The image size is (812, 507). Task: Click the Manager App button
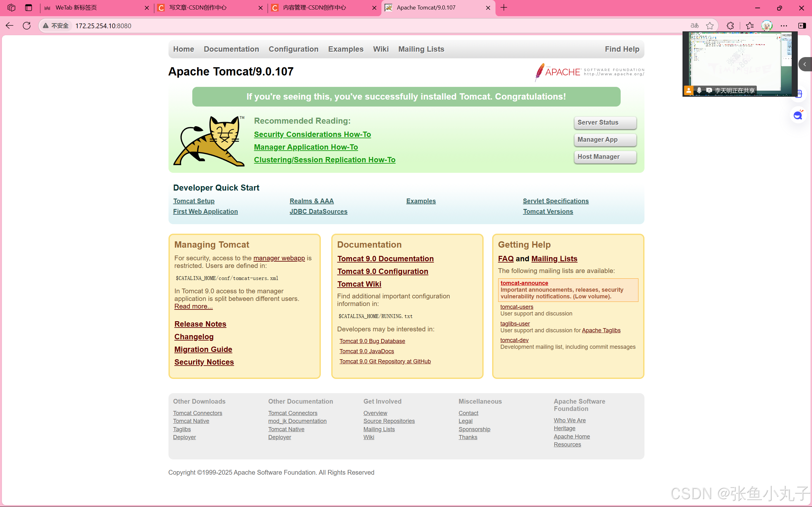(x=605, y=140)
